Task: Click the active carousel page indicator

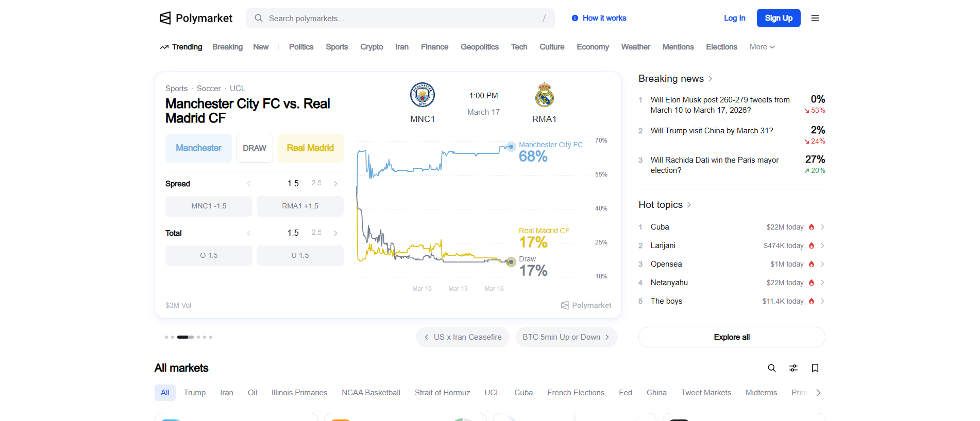Action: point(185,337)
